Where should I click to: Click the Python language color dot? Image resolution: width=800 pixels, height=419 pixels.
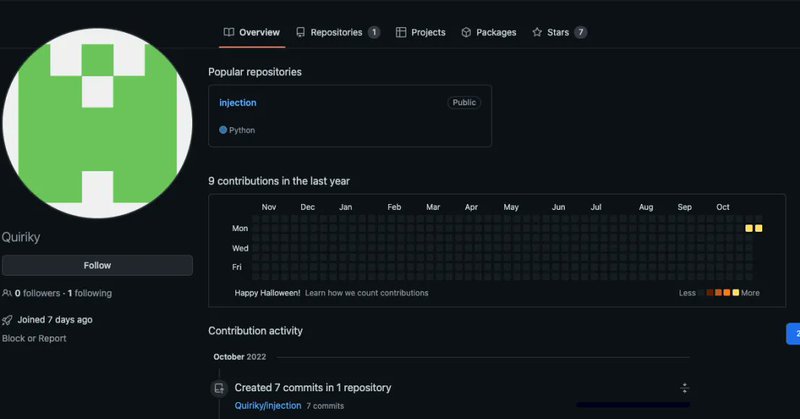(x=223, y=130)
